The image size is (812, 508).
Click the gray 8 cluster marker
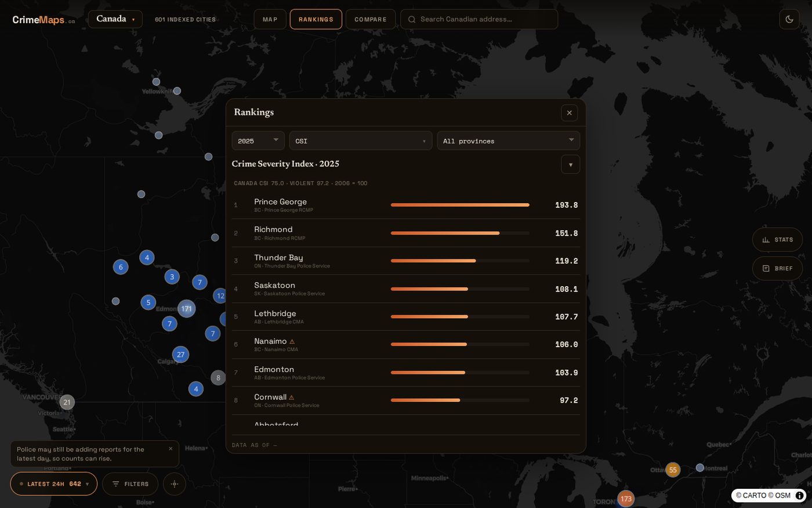coord(218,378)
